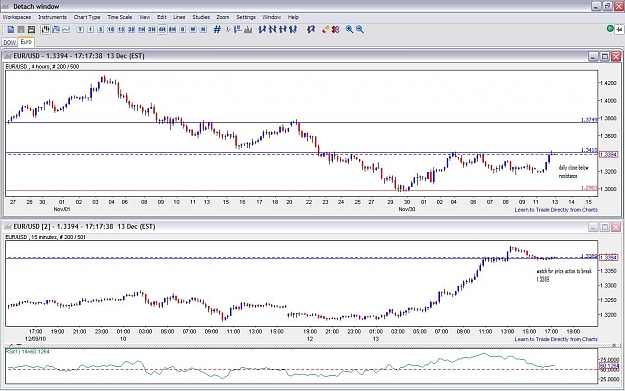Open the Time Scale menu

coord(120,17)
